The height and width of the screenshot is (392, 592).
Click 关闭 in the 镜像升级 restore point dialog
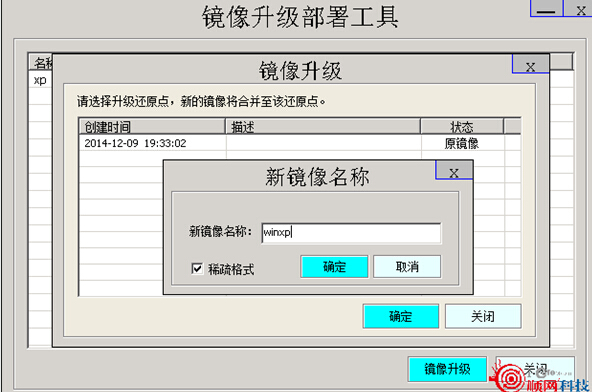coord(483,316)
